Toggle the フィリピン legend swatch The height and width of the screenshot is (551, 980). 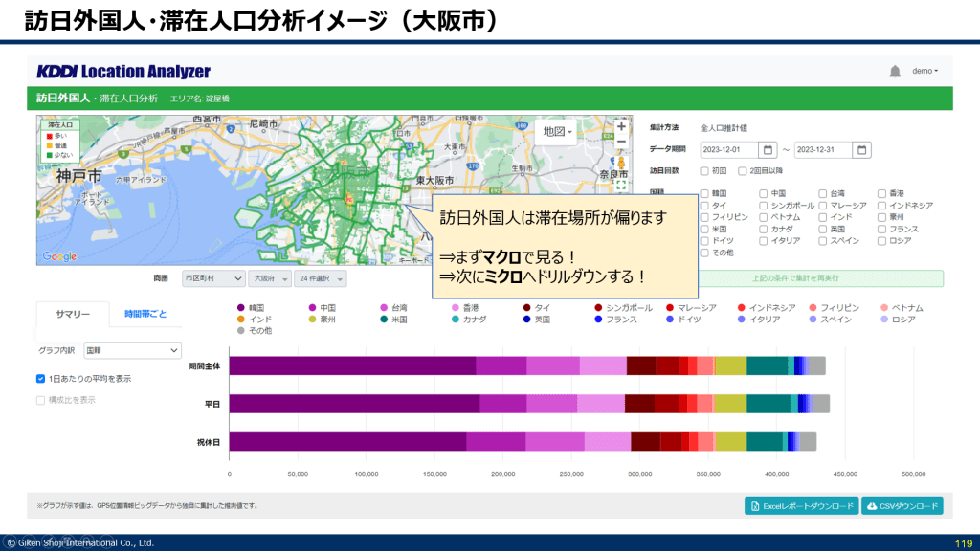(813, 308)
